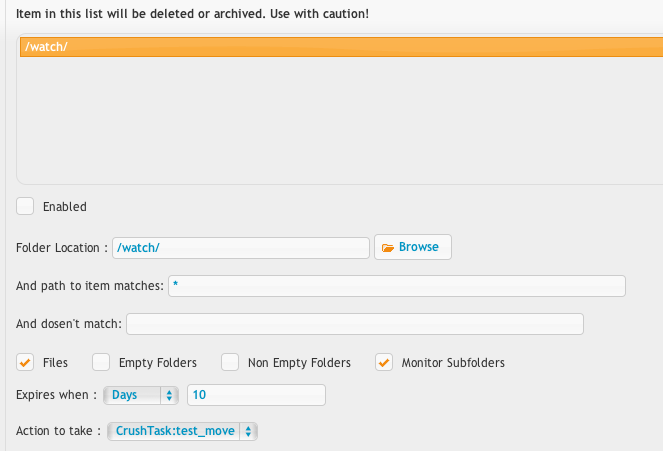663x451 pixels.
Task: Click the And dosen't match field
Action: (x=355, y=324)
